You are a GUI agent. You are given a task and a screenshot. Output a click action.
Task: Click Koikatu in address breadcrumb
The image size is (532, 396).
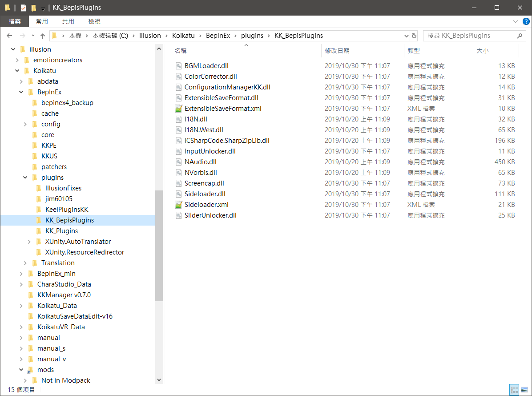tap(183, 36)
